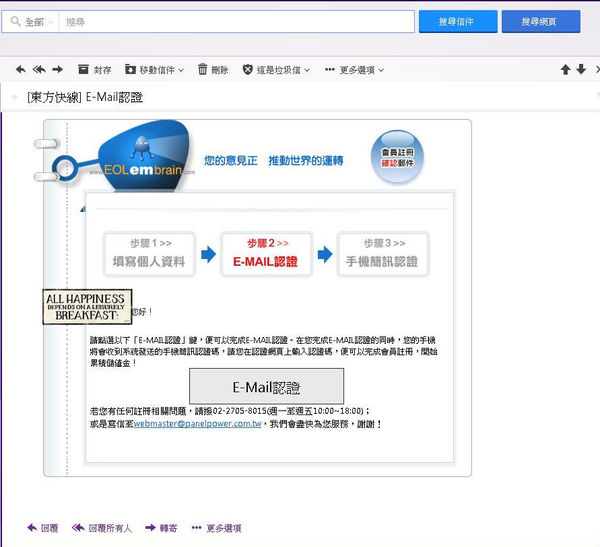Click the E-Mail認證 verification button
600x547 pixels.
266,387
